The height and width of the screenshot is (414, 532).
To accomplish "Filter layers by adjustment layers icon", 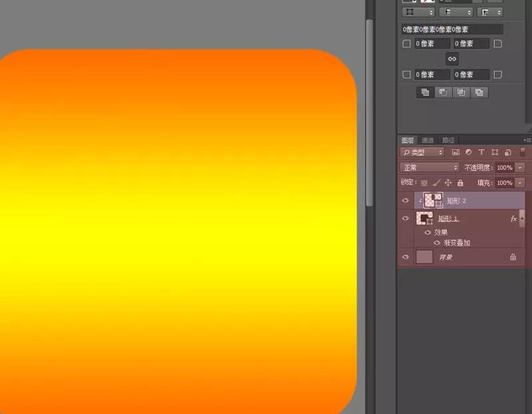I will [x=469, y=152].
